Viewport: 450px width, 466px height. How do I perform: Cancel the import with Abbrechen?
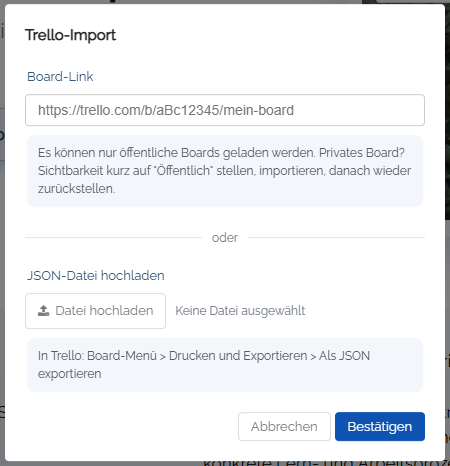pos(284,426)
